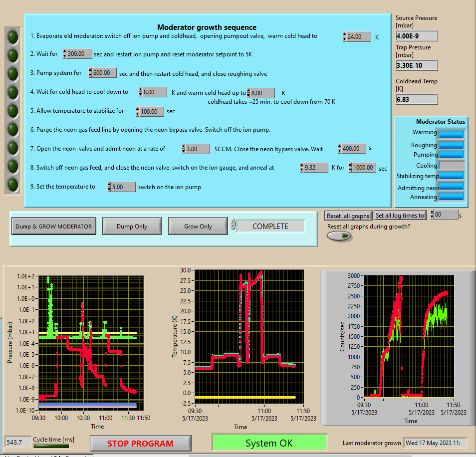Click the cool down to 8.00 K field
This screenshot has width=476, height=457.
155,92
